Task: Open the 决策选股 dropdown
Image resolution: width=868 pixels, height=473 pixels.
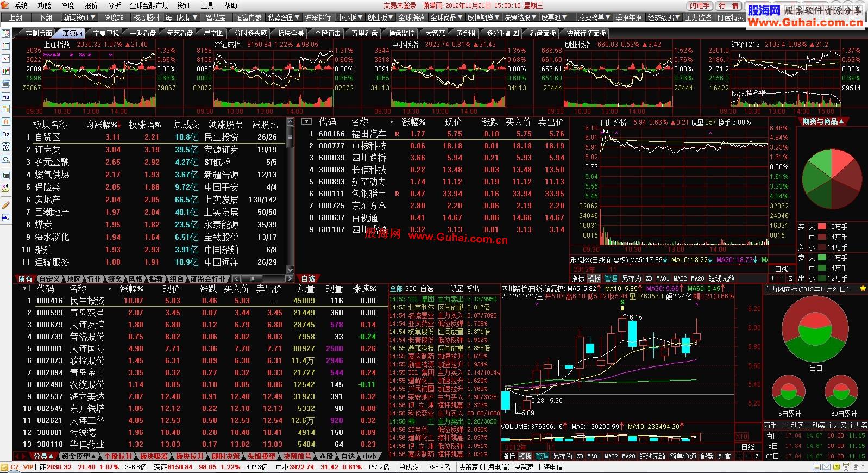Action: (x=520, y=17)
